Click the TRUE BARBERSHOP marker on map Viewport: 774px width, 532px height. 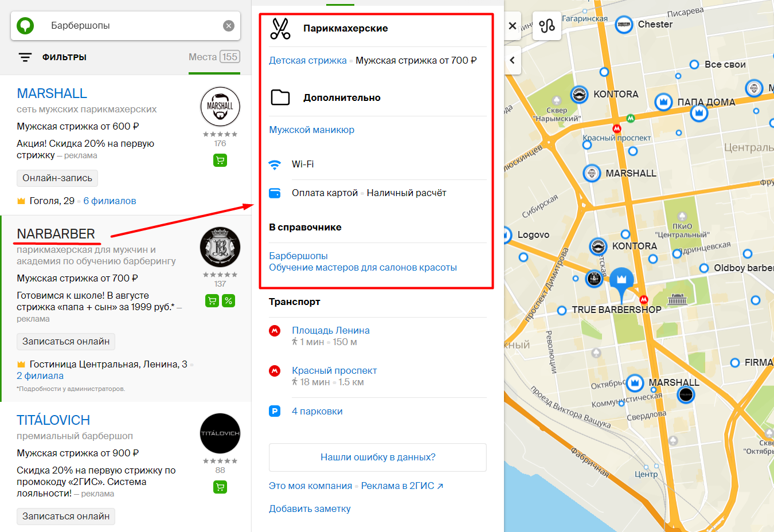click(x=562, y=310)
